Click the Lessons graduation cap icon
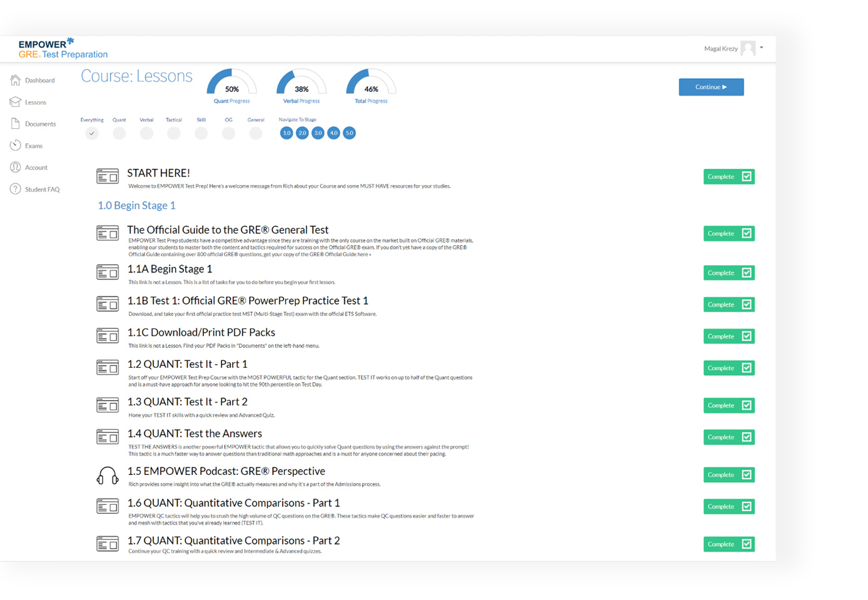The height and width of the screenshot is (600, 868). 16,102
